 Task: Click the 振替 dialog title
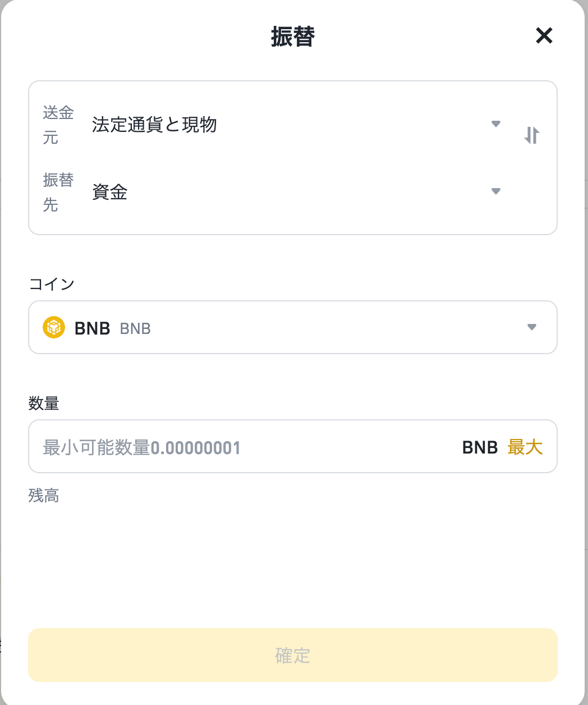coord(293,37)
